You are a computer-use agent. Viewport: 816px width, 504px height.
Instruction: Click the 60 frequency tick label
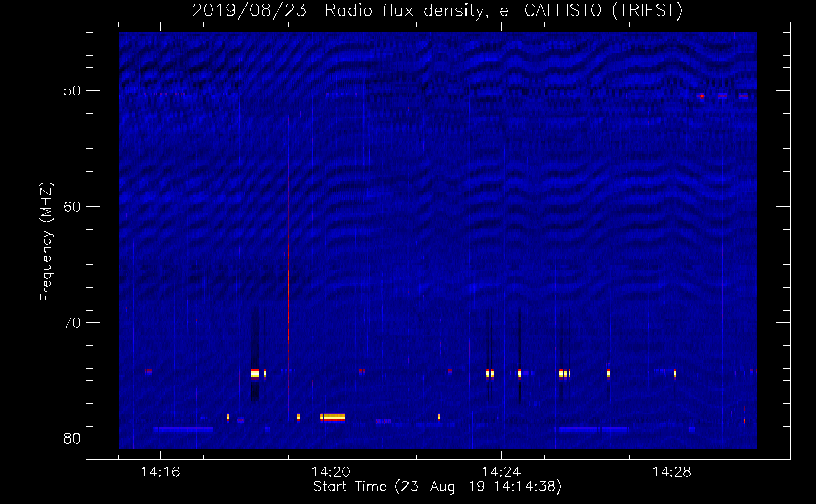click(x=72, y=207)
